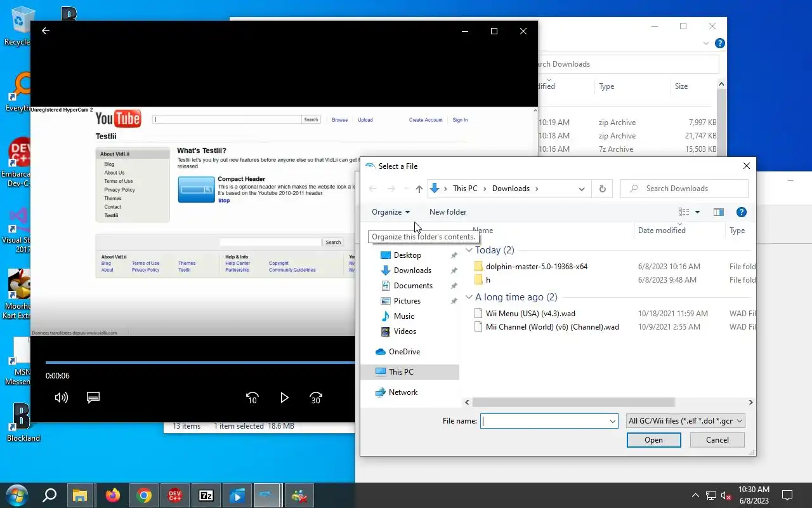
Task: Open the notification center
Action: [x=787, y=495]
